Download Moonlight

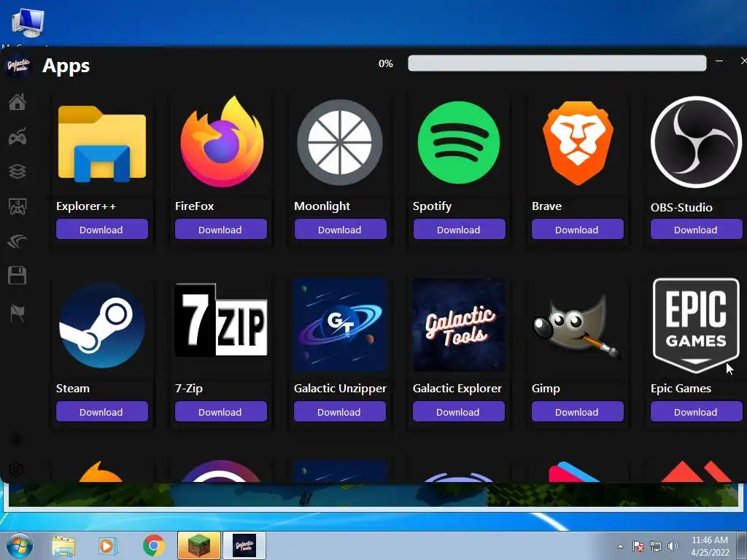point(340,230)
